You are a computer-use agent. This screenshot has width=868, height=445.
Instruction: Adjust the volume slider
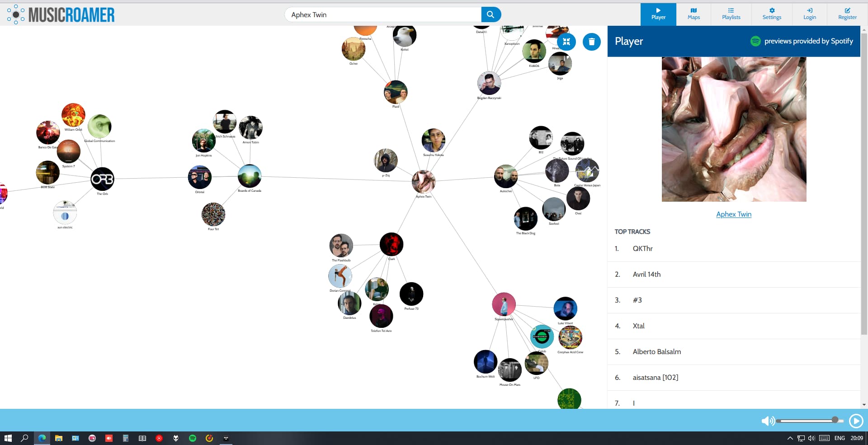[x=810, y=421]
